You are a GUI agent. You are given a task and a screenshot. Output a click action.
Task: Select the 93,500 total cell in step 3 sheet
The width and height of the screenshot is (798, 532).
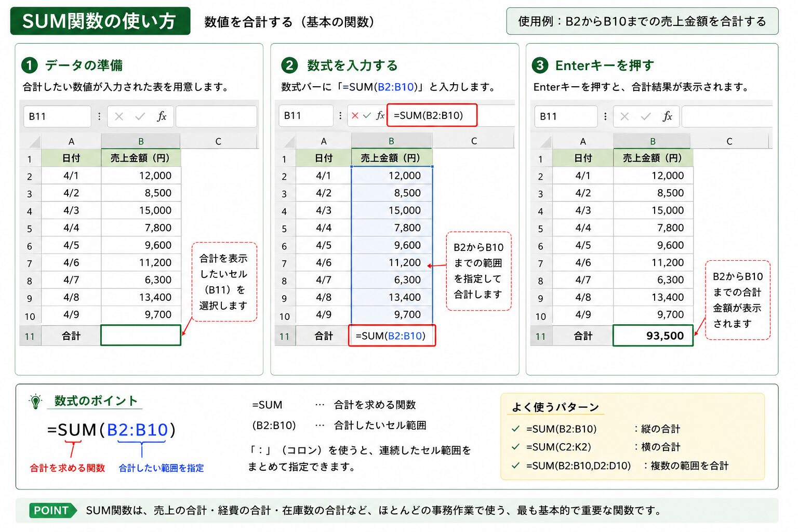point(653,336)
